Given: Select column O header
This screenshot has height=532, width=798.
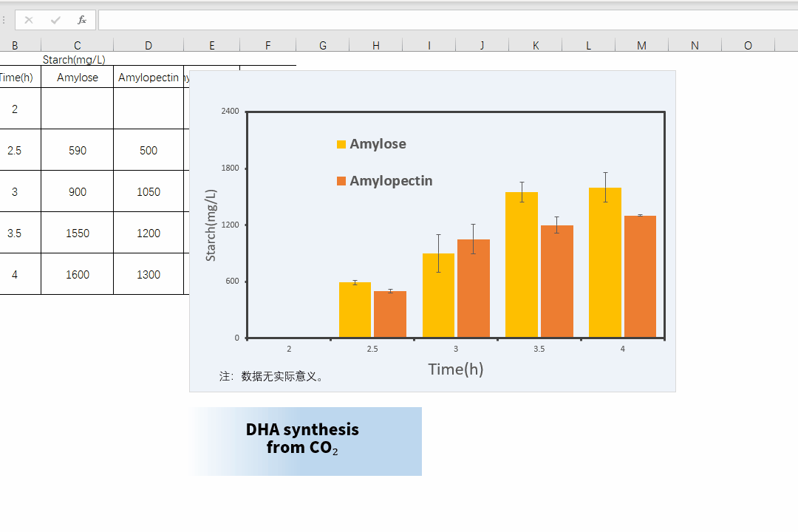Looking at the screenshot, I should (x=748, y=45).
